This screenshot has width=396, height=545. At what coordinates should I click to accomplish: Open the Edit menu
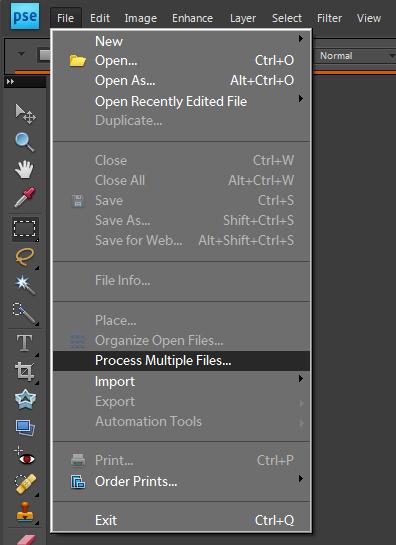point(100,18)
